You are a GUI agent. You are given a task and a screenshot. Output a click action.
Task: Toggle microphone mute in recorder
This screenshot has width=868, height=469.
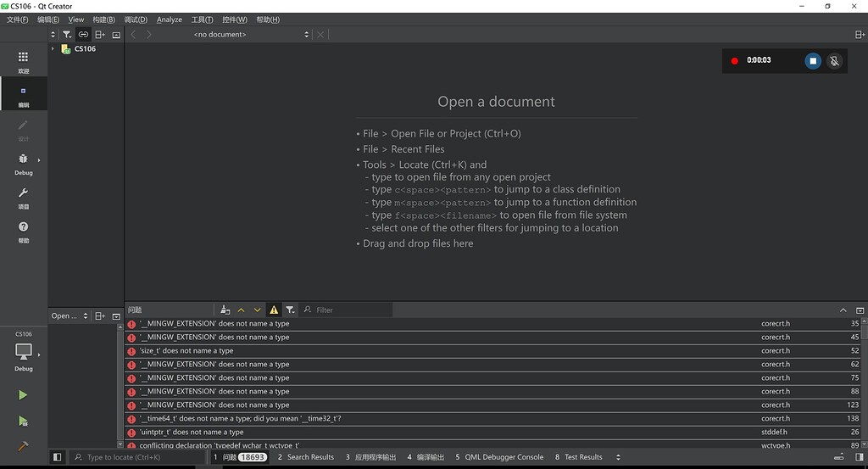(x=834, y=61)
